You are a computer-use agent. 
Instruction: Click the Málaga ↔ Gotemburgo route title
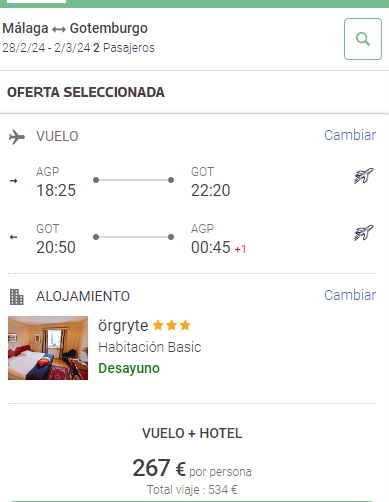[75, 28]
